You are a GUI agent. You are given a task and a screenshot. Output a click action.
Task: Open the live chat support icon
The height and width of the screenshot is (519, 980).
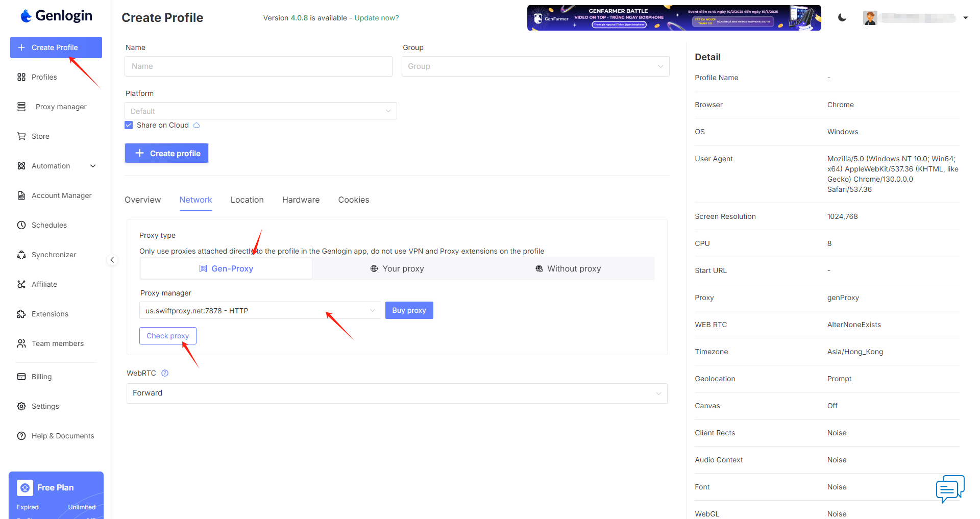pyautogui.click(x=949, y=488)
